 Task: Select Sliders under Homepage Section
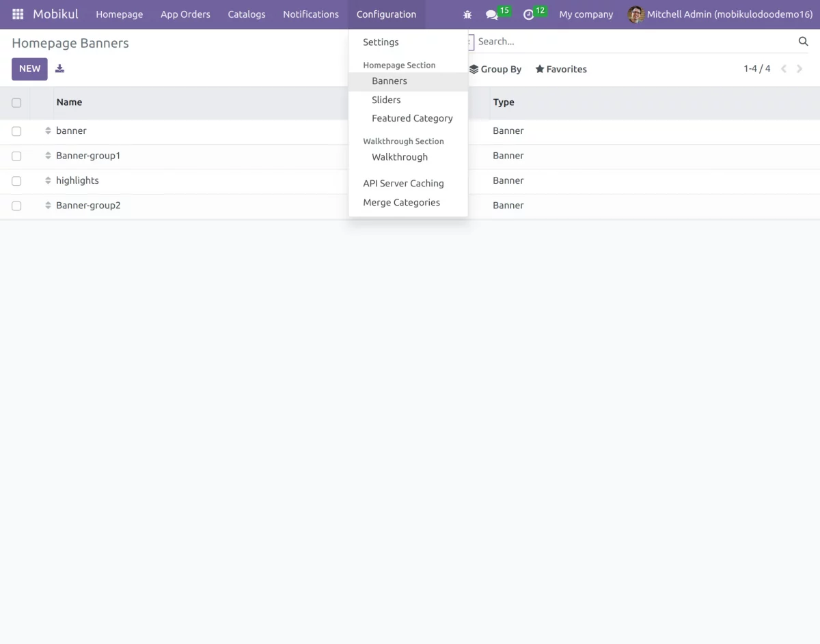click(x=386, y=100)
